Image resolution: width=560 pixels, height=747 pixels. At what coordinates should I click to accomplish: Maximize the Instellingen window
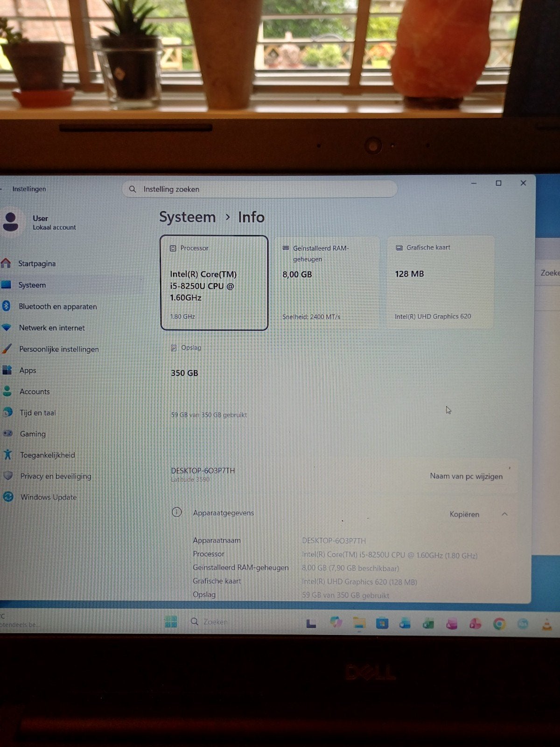click(498, 183)
